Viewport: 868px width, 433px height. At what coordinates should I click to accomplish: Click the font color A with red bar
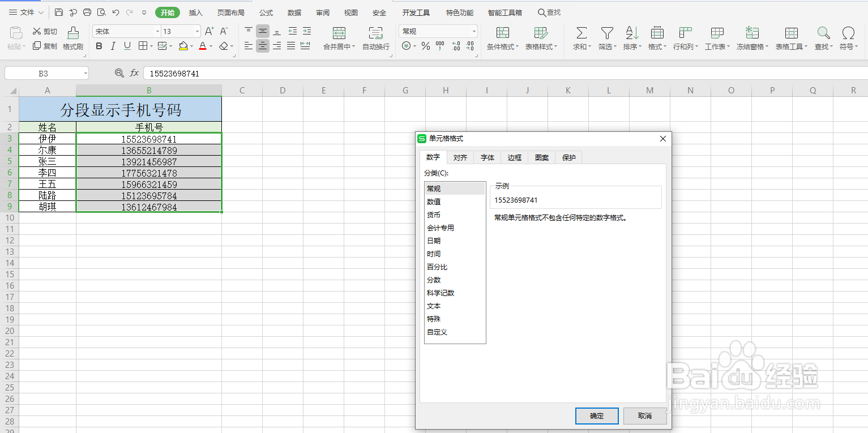(203, 46)
